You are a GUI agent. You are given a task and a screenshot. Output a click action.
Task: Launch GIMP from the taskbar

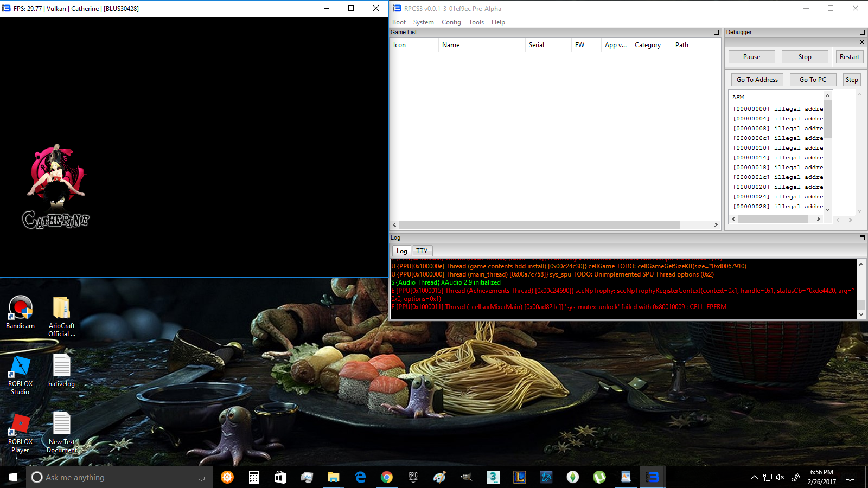point(466,477)
